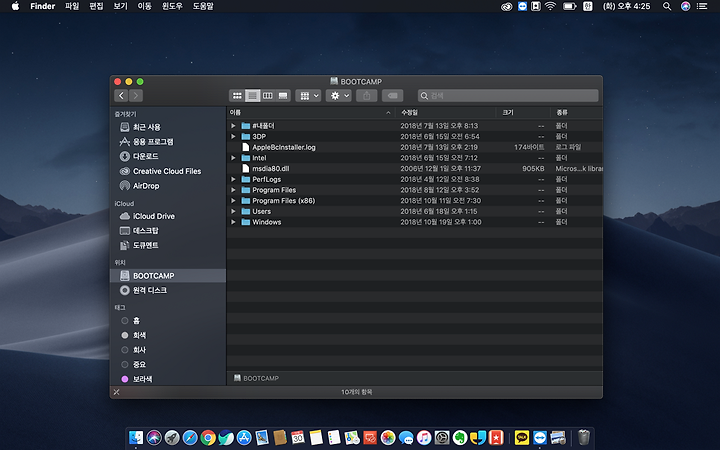Screen dimensions: 720x450
Task: Sort by 크기 column header
Action: (x=523, y=112)
